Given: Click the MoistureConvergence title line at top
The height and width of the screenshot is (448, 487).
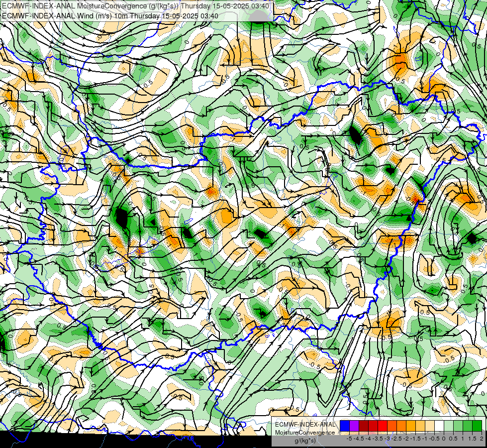Looking at the screenshot, I should [136, 5].
